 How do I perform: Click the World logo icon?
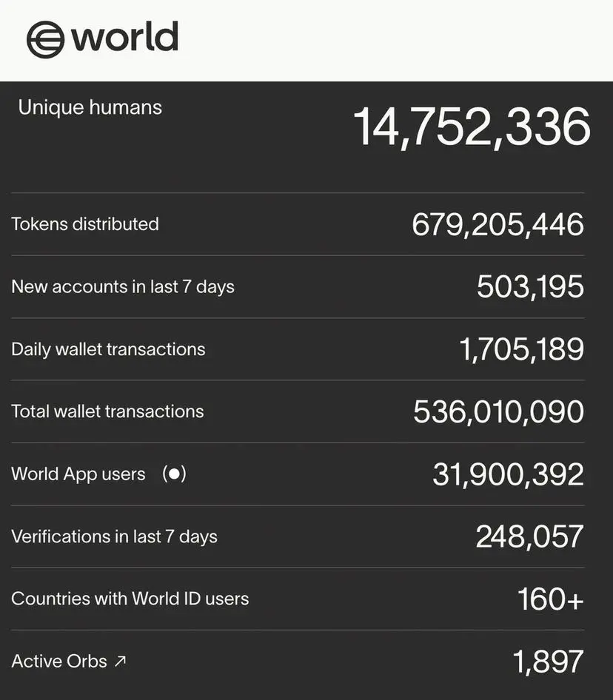pyautogui.click(x=45, y=40)
